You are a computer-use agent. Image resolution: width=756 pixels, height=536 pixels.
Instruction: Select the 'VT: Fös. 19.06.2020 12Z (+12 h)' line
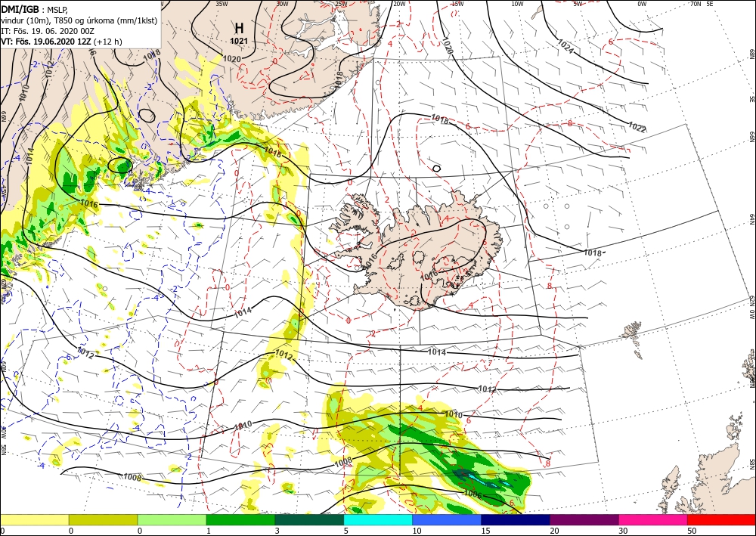[61, 42]
